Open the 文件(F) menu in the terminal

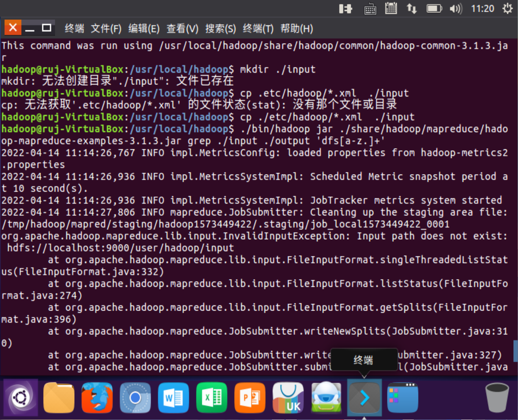coord(106,29)
